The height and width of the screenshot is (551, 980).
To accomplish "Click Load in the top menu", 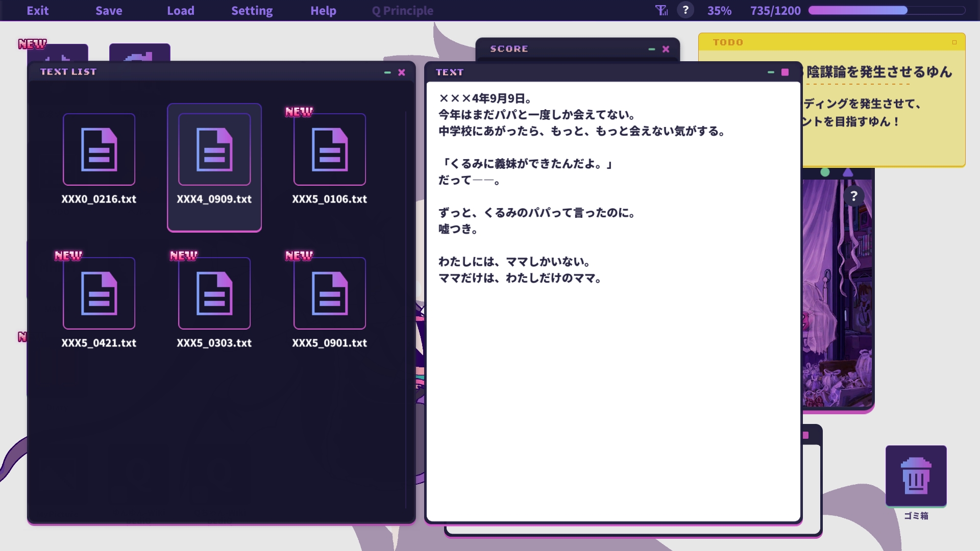I will click(181, 11).
